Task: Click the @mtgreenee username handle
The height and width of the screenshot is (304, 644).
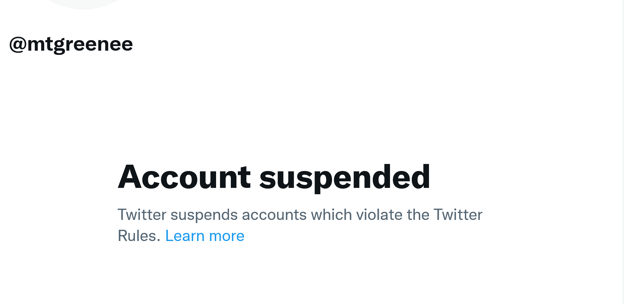Action: (71, 44)
